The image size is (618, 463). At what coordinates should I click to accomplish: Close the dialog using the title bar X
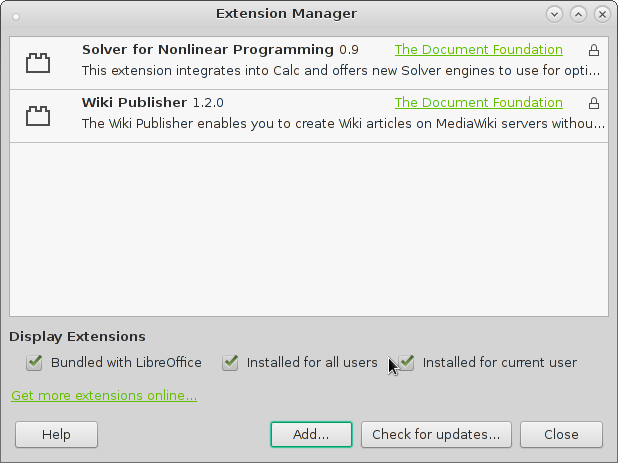(602, 14)
